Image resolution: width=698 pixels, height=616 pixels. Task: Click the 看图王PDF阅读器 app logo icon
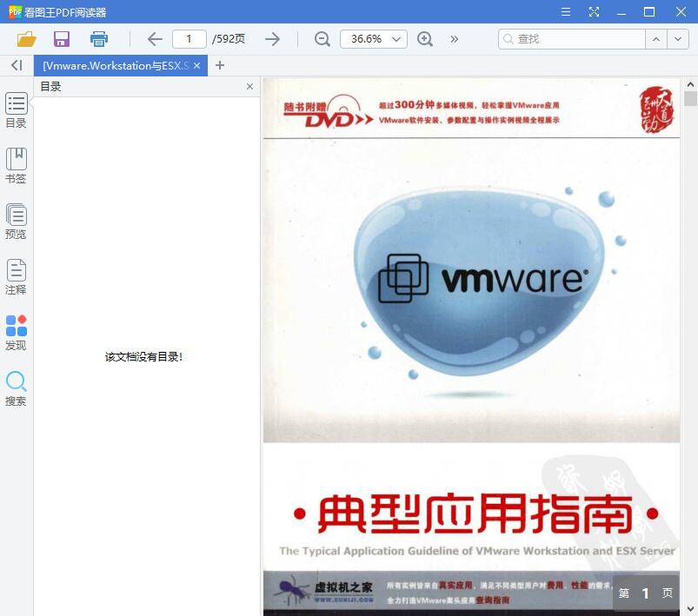[15, 12]
